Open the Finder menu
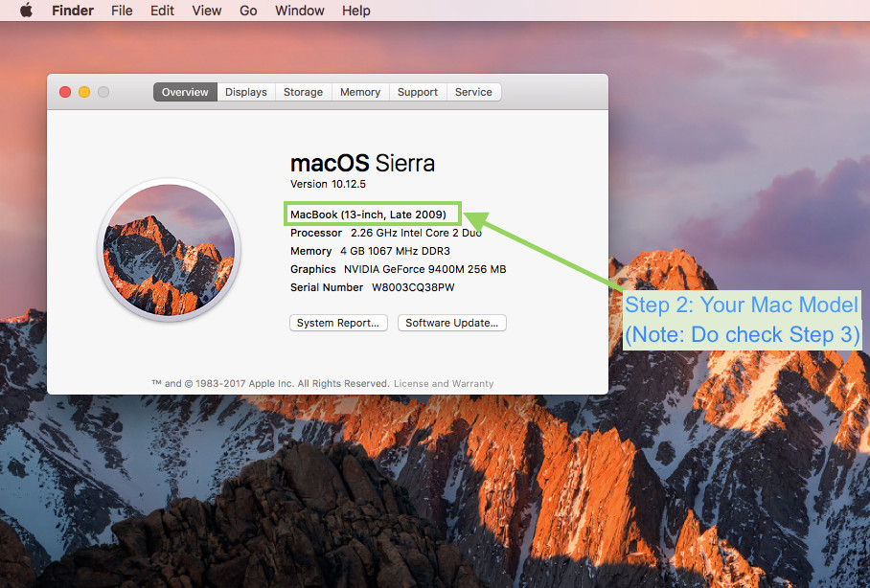Viewport: 870px width, 588px height. [73, 11]
